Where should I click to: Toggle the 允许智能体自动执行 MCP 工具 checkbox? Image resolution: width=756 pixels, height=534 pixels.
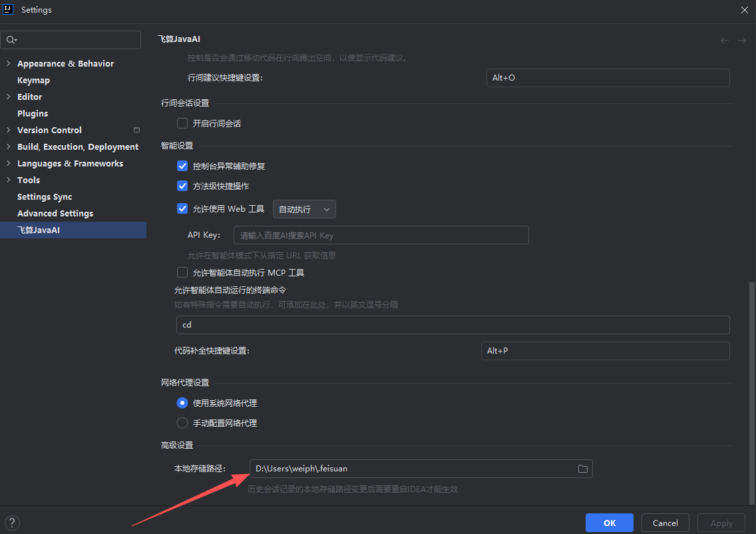182,272
